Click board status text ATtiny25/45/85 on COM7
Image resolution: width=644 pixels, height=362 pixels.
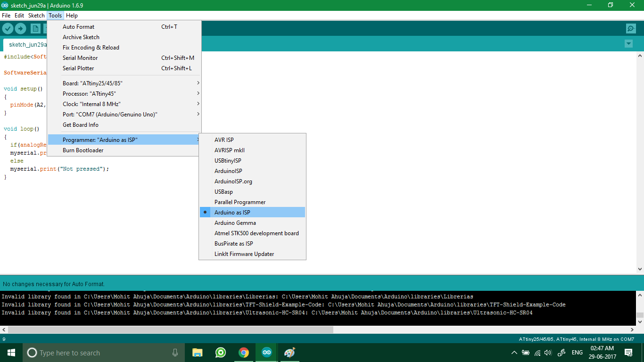click(x=576, y=339)
